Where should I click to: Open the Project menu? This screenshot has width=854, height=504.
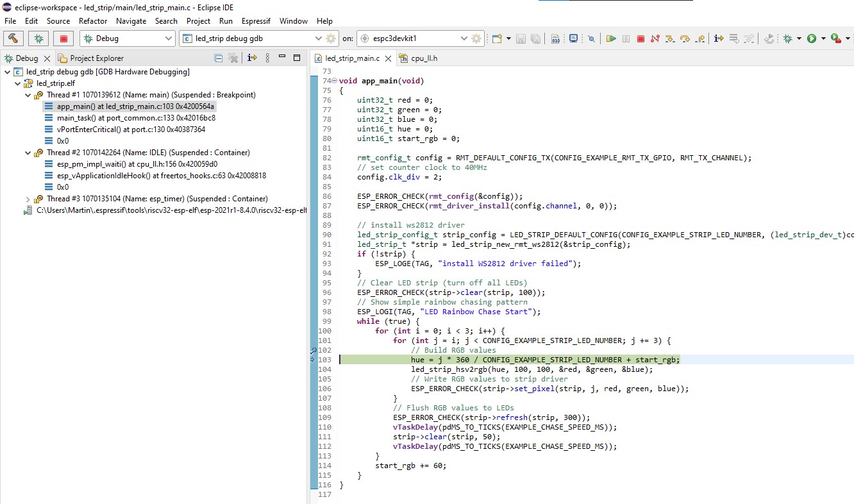pos(198,21)
